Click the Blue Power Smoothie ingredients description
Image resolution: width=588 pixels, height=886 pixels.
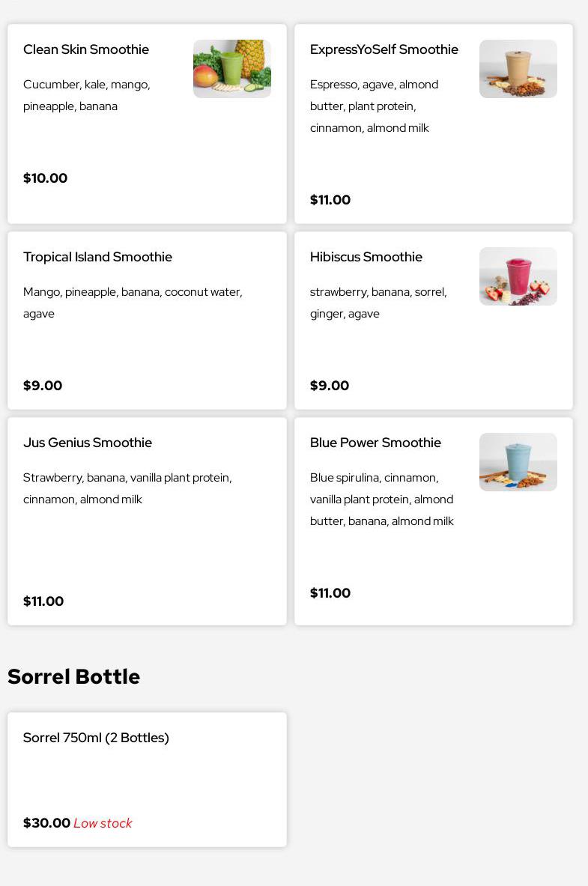tap(382, 499)
